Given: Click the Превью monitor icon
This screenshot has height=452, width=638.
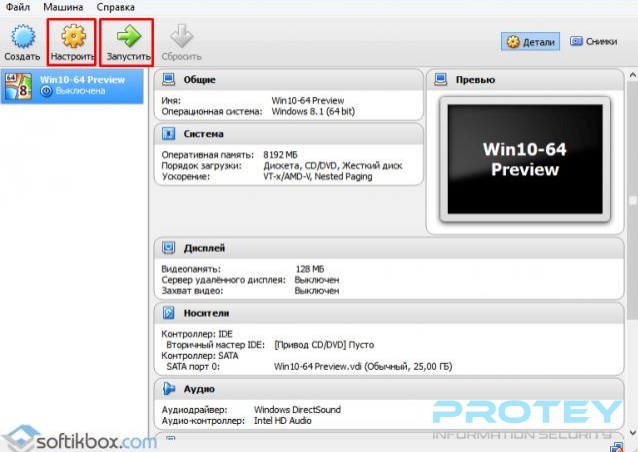Looking at the screenshot, I should [440, 80].
